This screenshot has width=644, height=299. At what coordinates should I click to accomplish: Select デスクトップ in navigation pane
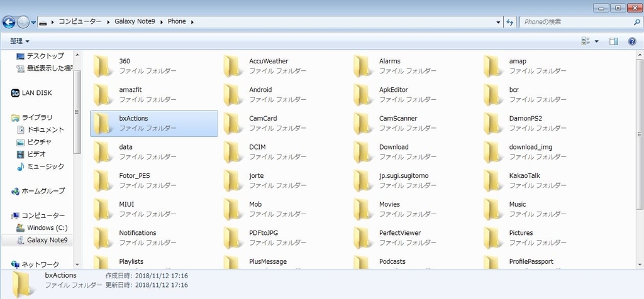[x=40, y=56]
